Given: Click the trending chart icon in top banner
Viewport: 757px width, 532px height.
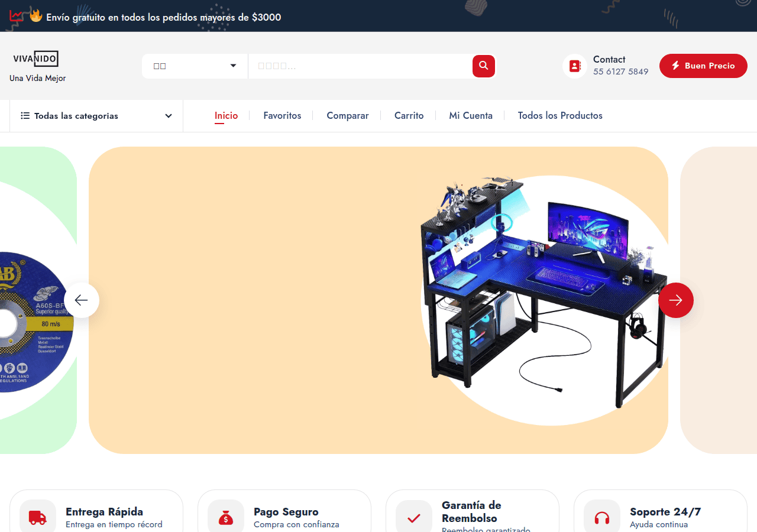Looking at the screenshot, I should click(x=17, y=16).
